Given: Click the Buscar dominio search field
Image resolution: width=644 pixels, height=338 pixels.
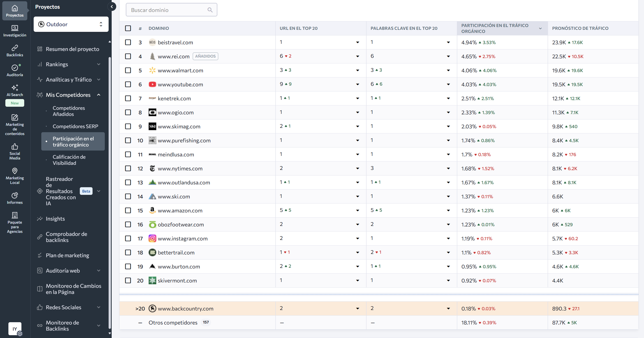Looking at the screenshot, I should point(168,10).
